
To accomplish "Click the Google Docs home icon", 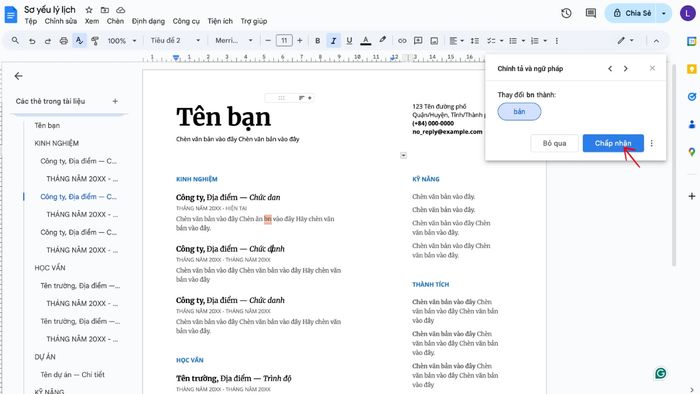I will [x=10, y=14].
